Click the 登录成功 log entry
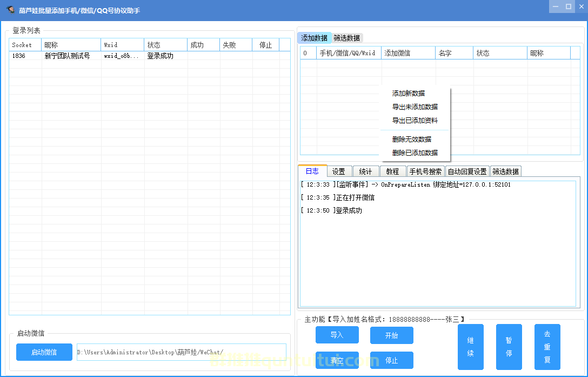Screen dimensions: 588x377 [x=331, y=210]
